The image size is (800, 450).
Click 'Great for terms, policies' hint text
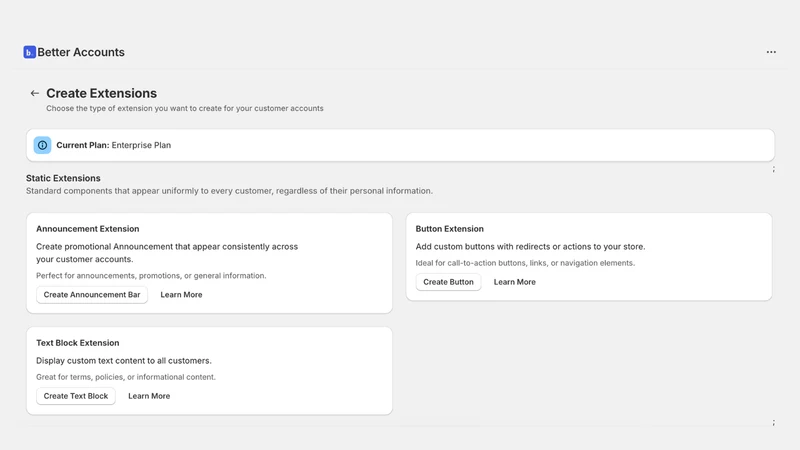[126, 377]
